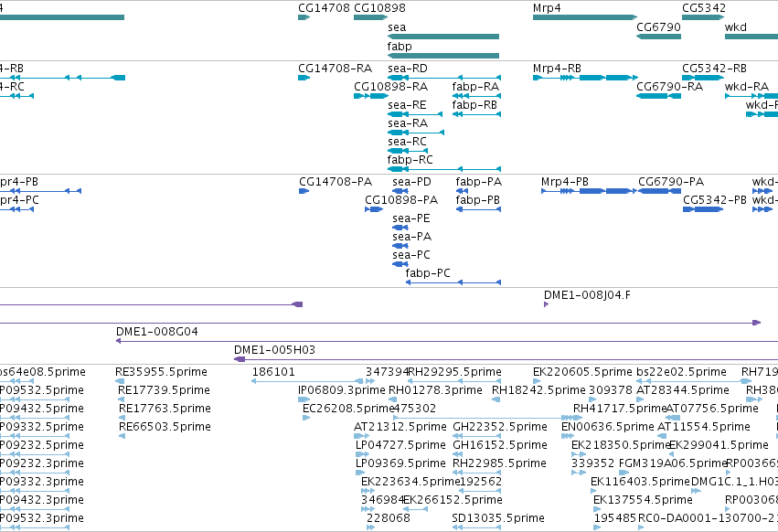The width and height of the screenshot is (778, 532).
Task: Select the label reading exactly CG6790
Action: [658, 27]
